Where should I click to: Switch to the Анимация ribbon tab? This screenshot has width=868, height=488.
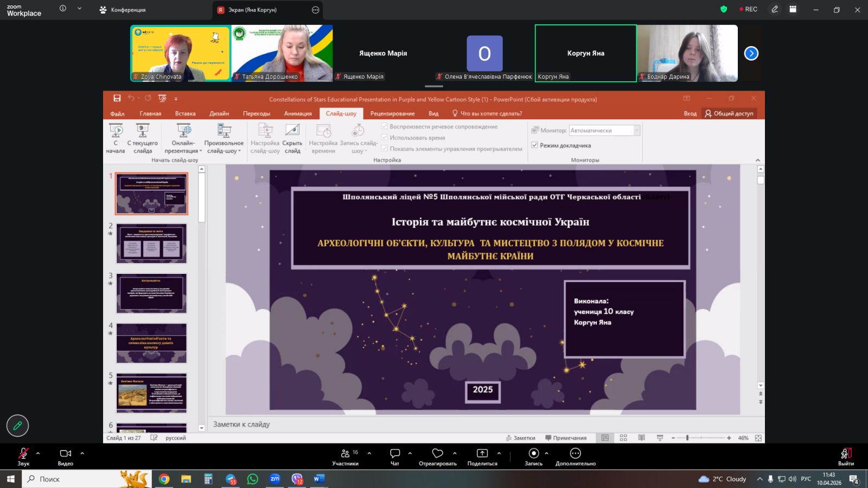tap(298, 113)
